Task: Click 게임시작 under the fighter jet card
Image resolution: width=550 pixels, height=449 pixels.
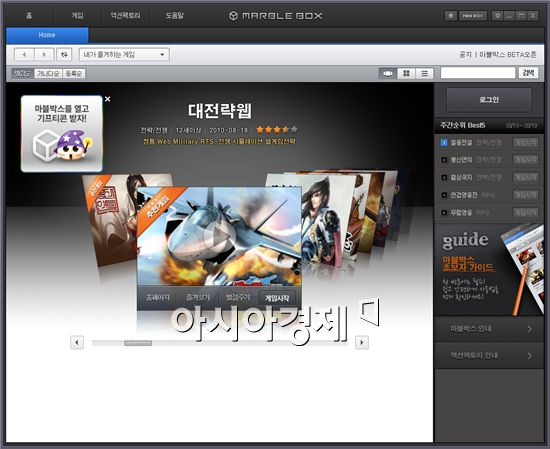Action: [277, 298]
